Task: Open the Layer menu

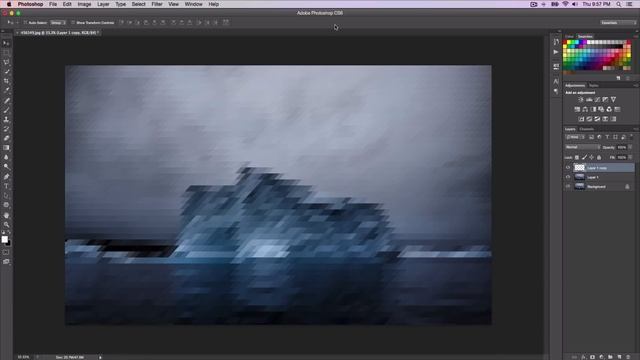Action: 103,4
